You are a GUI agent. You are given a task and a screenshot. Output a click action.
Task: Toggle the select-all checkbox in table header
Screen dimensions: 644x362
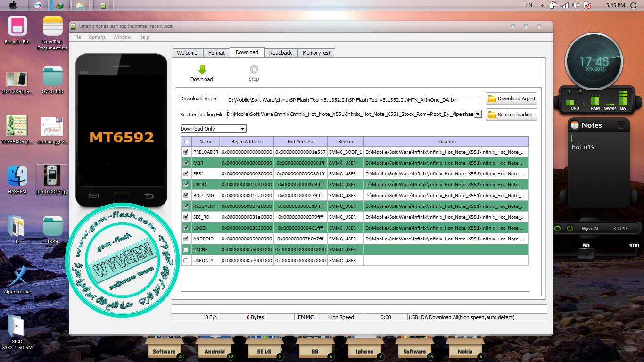[186, 141]
